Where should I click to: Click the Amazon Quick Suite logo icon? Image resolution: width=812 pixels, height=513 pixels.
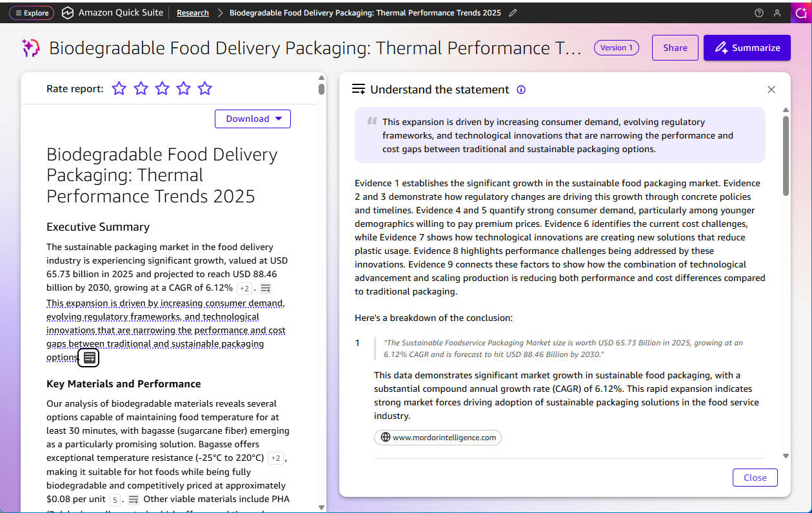[68, 13]
